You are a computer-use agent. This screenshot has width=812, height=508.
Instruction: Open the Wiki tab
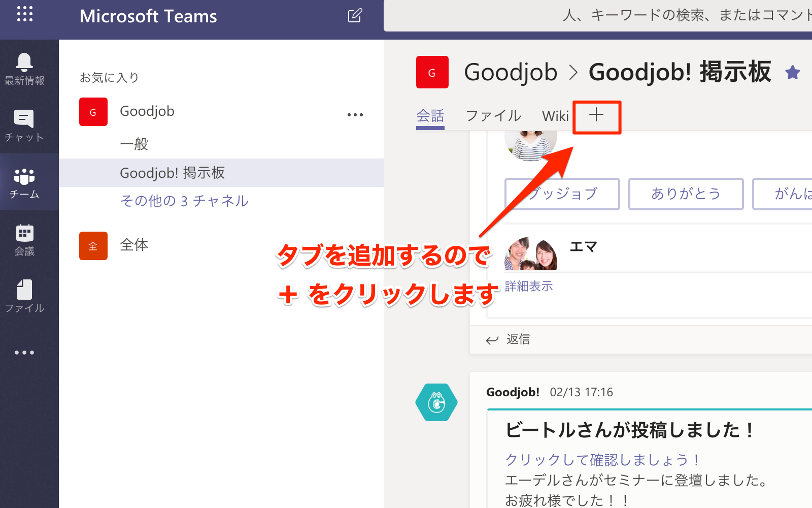pos(555,116)
